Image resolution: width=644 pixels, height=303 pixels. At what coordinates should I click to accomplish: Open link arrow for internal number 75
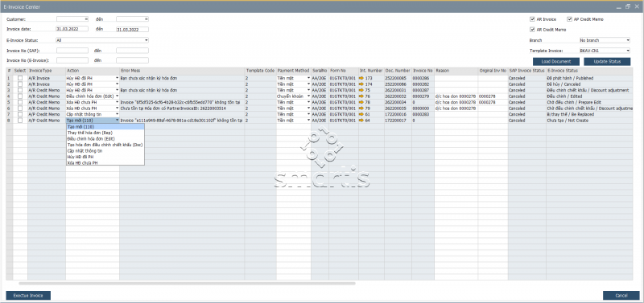click(361, 90)
